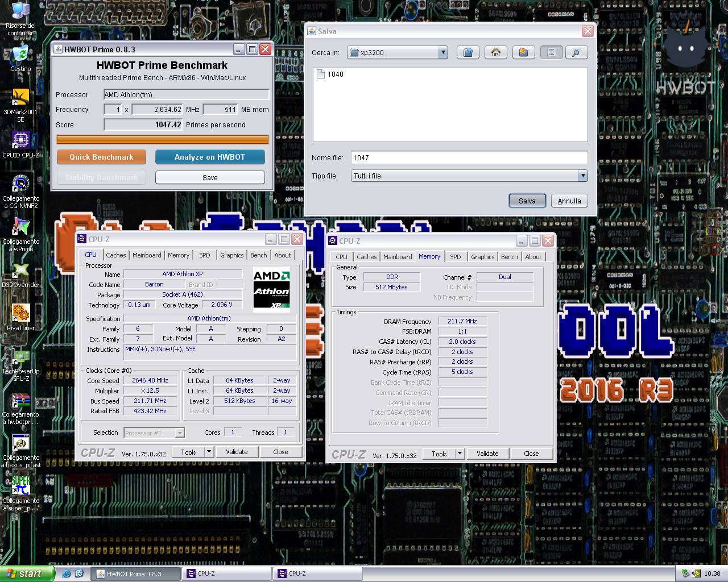Click the second CPU-Z taskbar button
Viewport: 728px width, 582px height.
tap(317, 573)
